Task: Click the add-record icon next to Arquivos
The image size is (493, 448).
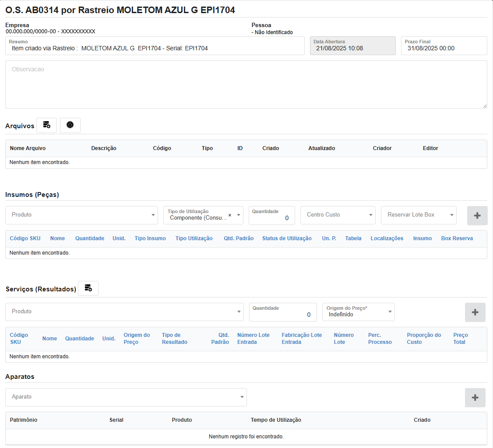Action: pos(46,125)
